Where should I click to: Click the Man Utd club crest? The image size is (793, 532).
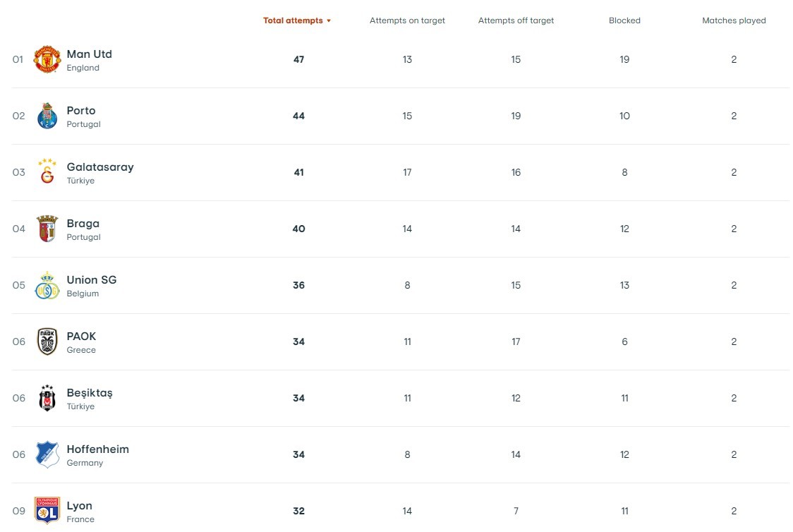[47, 59]
